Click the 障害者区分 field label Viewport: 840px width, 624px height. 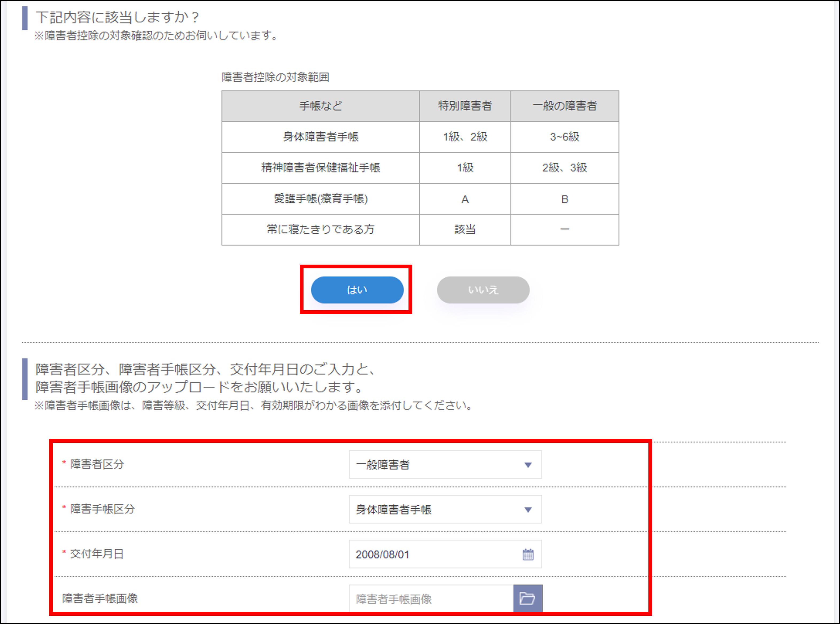97,464
